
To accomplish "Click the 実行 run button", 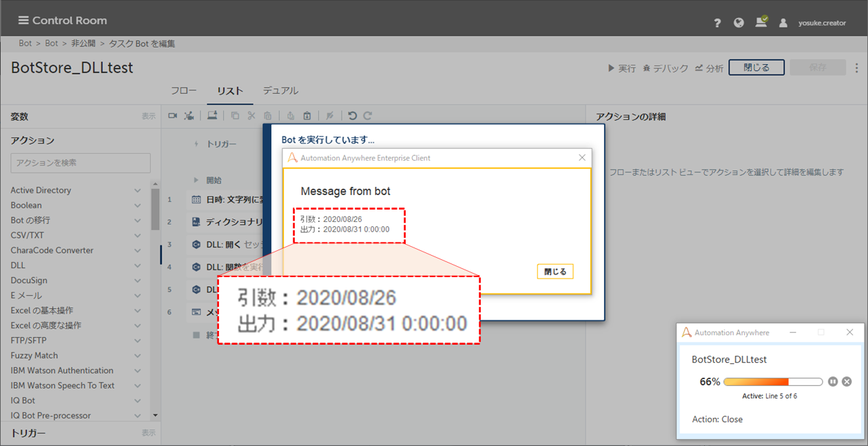I will (x=621, y=68).
